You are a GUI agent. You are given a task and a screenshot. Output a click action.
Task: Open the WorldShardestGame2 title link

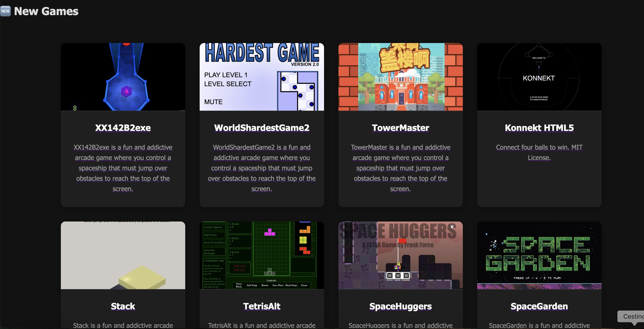[x=262, y=128]
